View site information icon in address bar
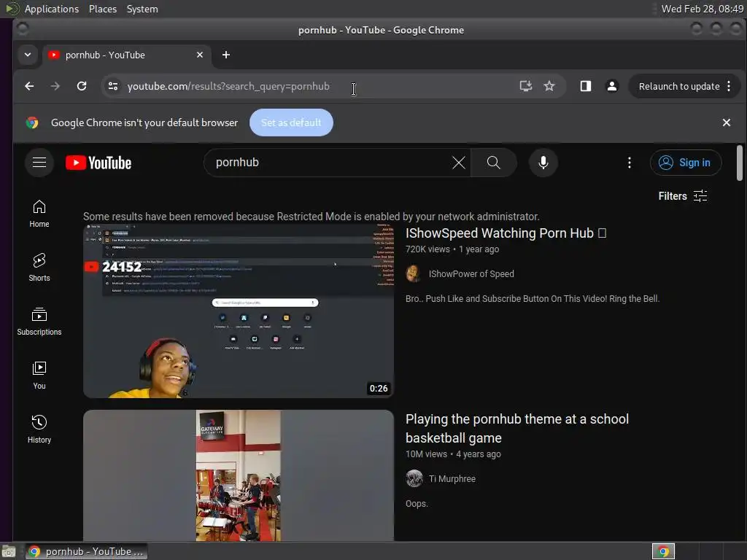Screen dimensions: 747x560 [x=113, y=86]
